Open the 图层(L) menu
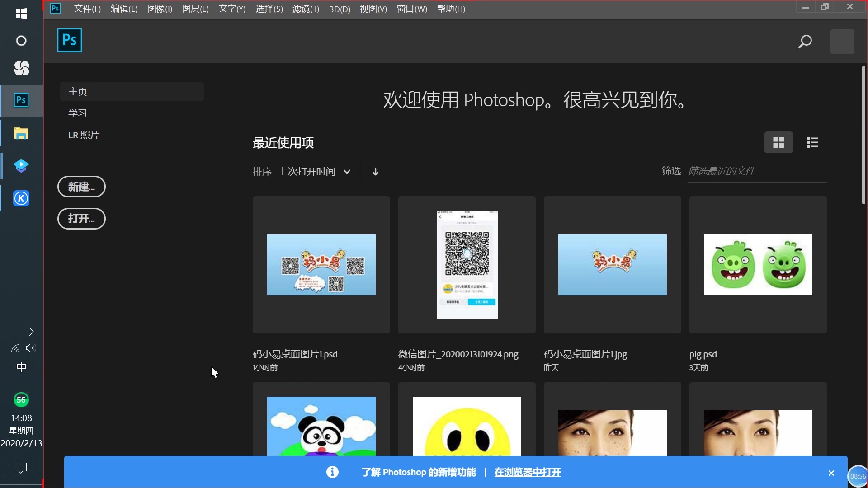Screen dimensions: 868x488 (x=195, y=9)
